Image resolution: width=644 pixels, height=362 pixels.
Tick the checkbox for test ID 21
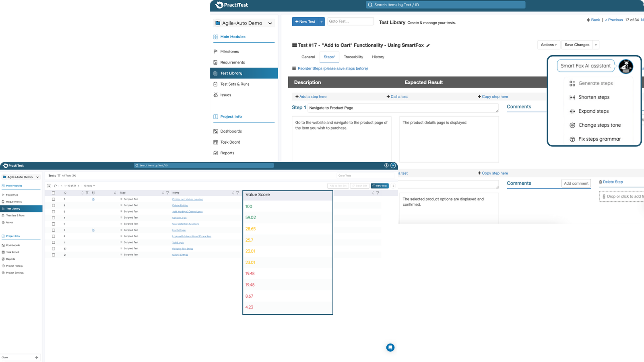coord(54,255)
